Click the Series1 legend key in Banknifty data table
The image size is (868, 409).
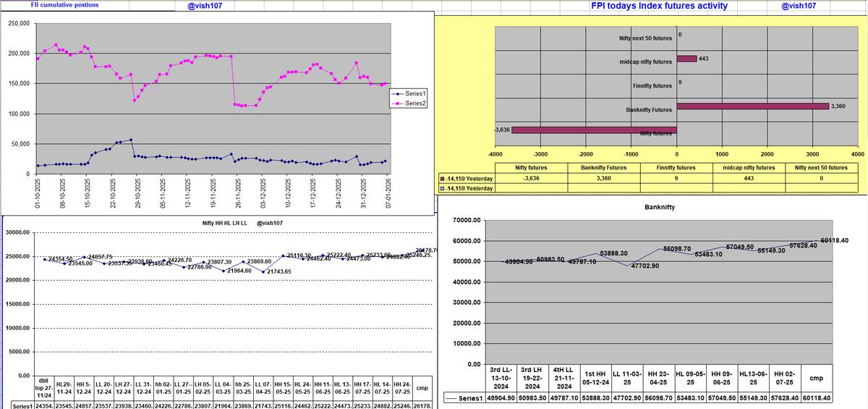pyautogui.click(x=463, y=398)
